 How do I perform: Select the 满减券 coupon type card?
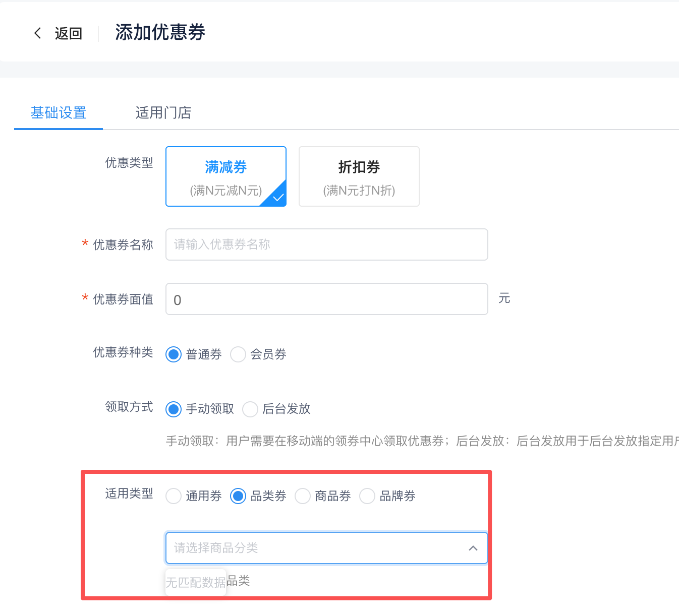(x=225, y=176)
